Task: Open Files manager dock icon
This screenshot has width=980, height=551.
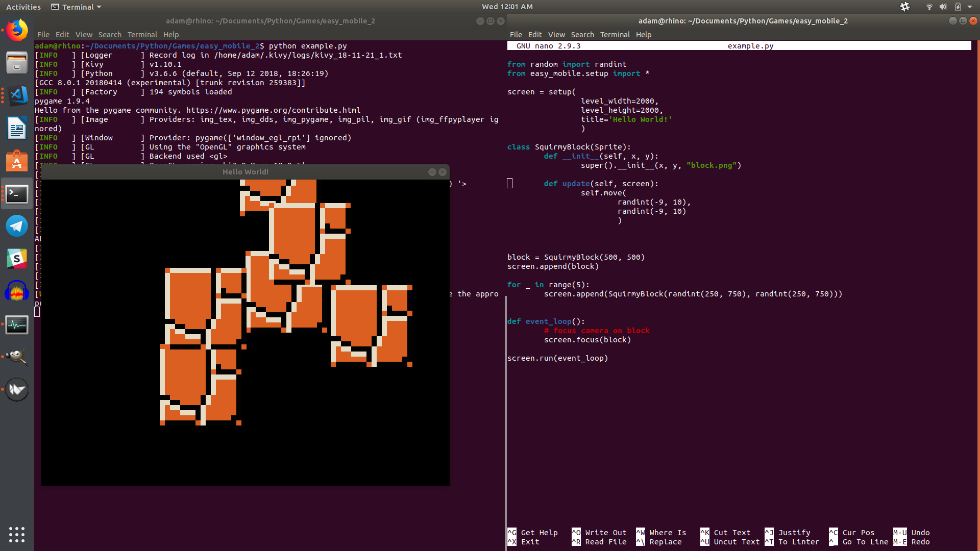Action: (x=17, y=63)
